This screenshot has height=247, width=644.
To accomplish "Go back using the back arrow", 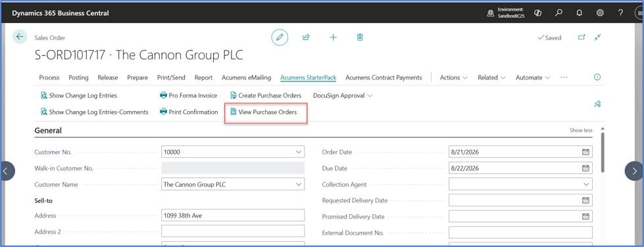I will click(x=20, y=37).
